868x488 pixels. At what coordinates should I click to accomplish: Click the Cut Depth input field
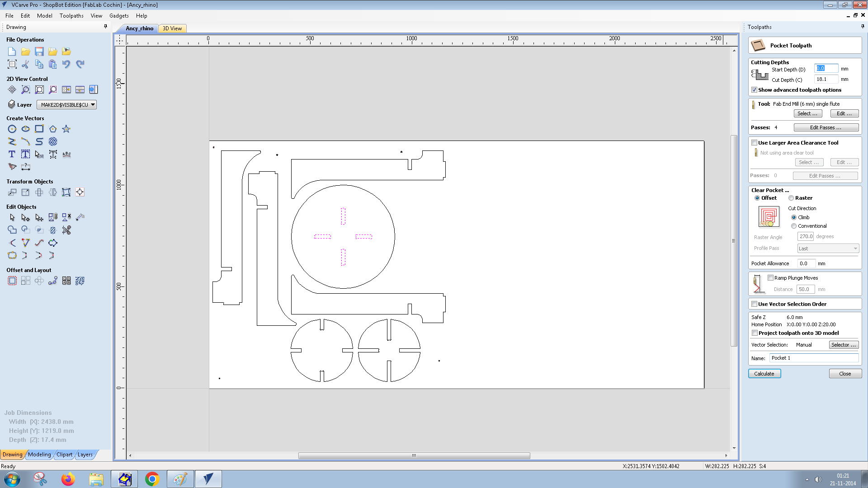[x=826, y=79]
